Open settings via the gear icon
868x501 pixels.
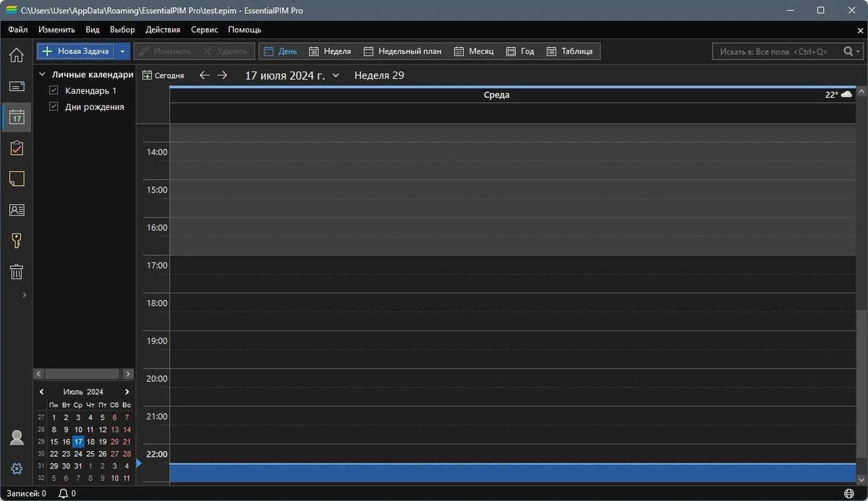click(x=16, y=468)
